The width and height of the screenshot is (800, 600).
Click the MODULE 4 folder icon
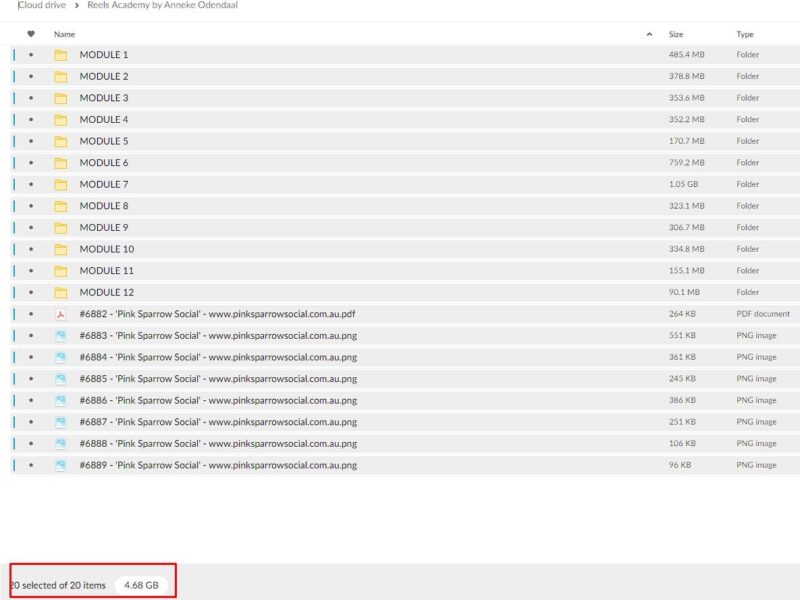click(61, 120)
